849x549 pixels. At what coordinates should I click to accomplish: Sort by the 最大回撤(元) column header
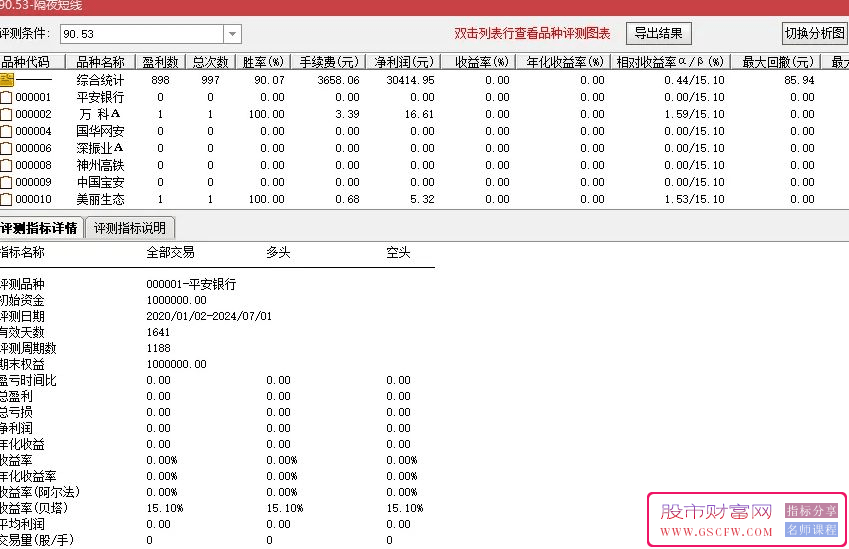[778, 62]
